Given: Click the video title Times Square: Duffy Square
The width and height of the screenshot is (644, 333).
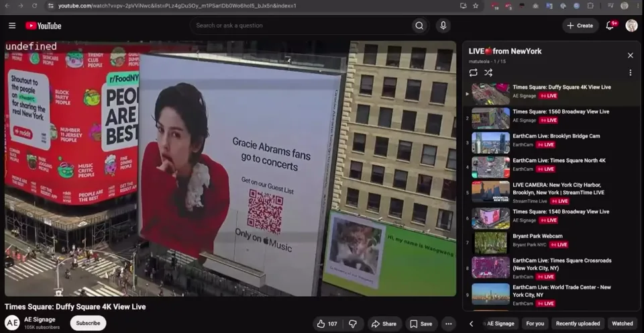Looking at the screenshot, I should (75, 307).
